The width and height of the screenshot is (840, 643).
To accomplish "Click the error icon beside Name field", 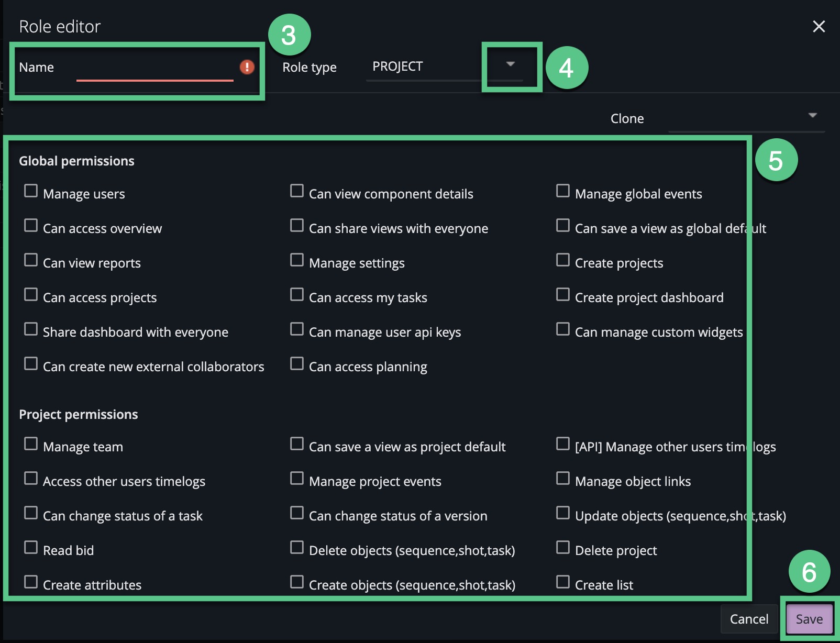I will [x=247, y=67].
